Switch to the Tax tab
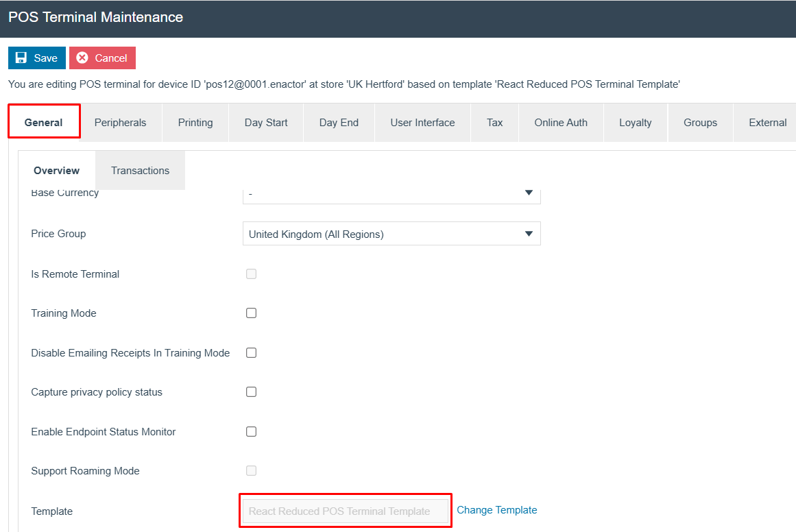The height and width of the screenshot is (532, 796). tap(494, 123)
